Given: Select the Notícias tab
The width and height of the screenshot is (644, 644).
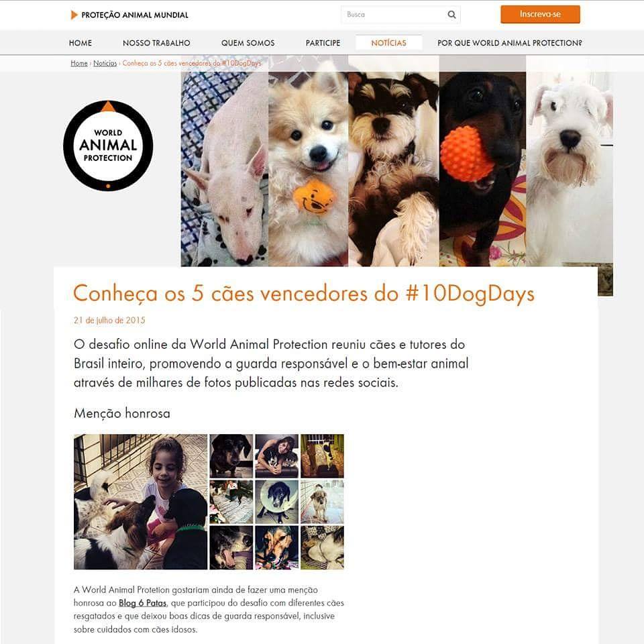Looking at the screenshot, I should (388, 43).
